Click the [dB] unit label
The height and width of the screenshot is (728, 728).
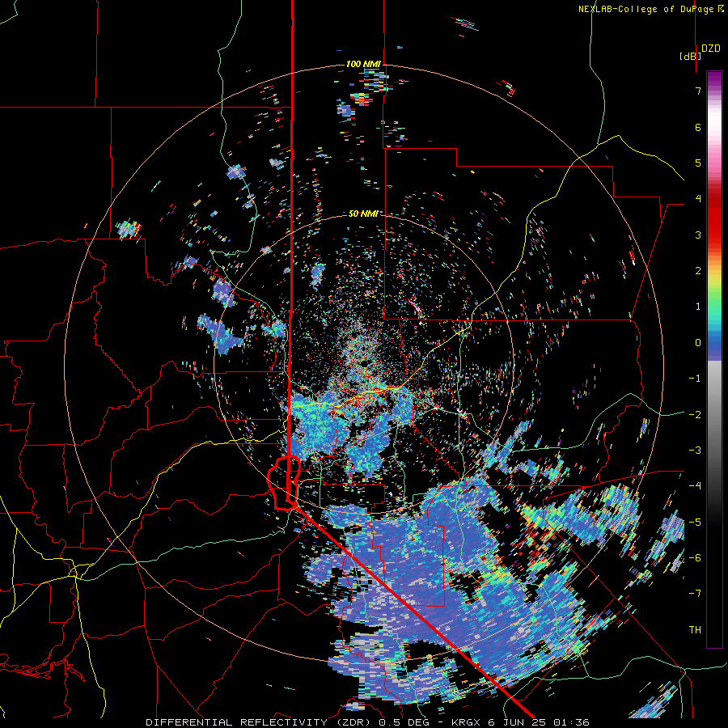coord(690,56)
